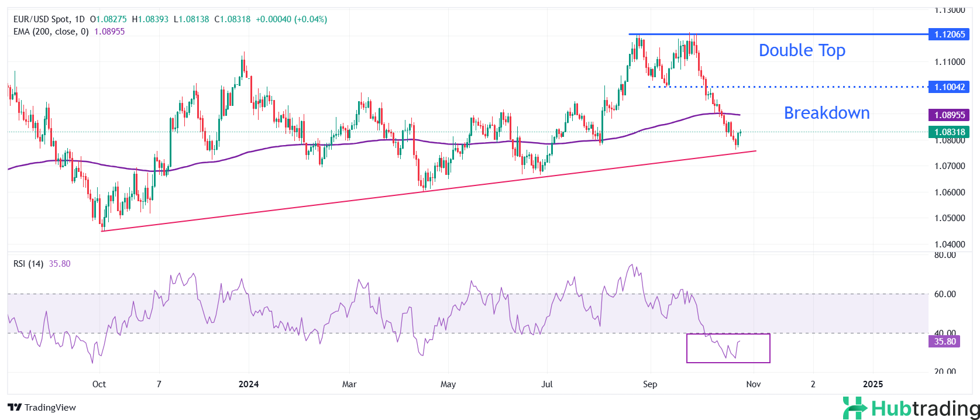Select the EUR/USD Spot symbol title
980x420 pixels.
click(x=40, y=19)
